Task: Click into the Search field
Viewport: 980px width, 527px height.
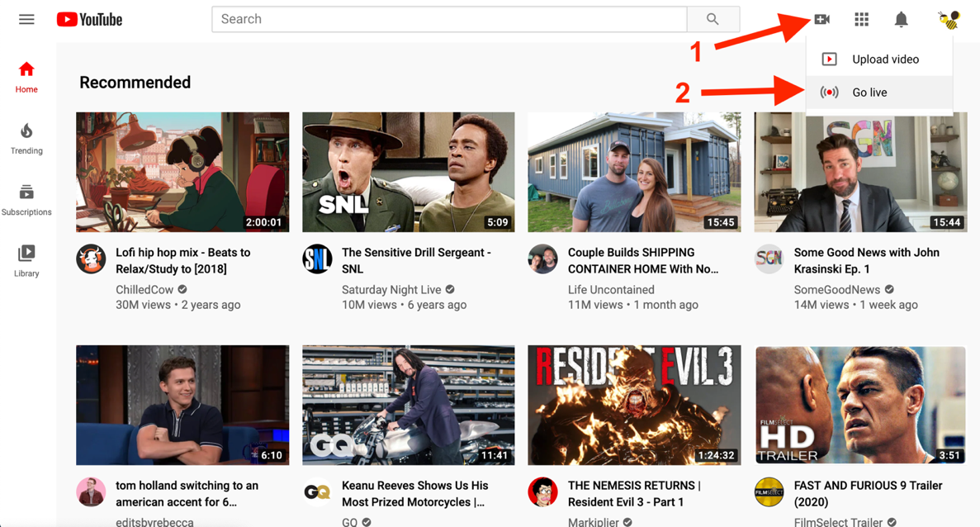Action: click(x=449, y=19)
